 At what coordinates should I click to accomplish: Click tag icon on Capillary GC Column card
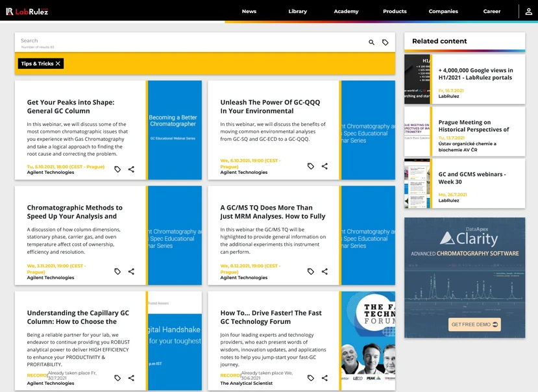pos(117,378)
